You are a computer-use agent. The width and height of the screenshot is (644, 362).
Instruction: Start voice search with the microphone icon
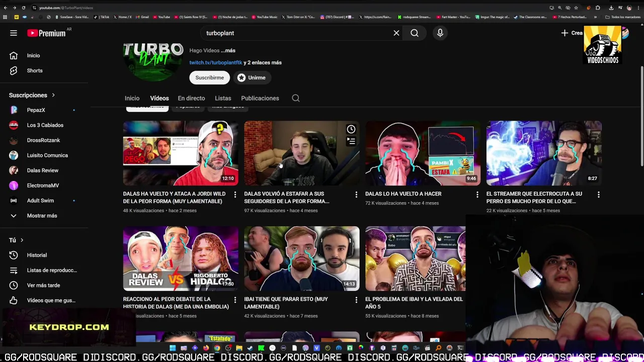click(x=440, y=33)
